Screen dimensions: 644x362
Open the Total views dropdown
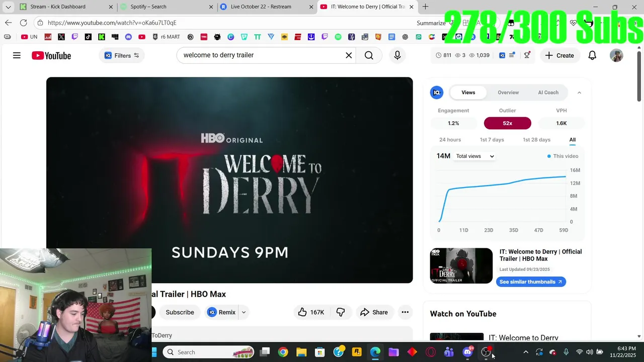click(x=474, y=156)
